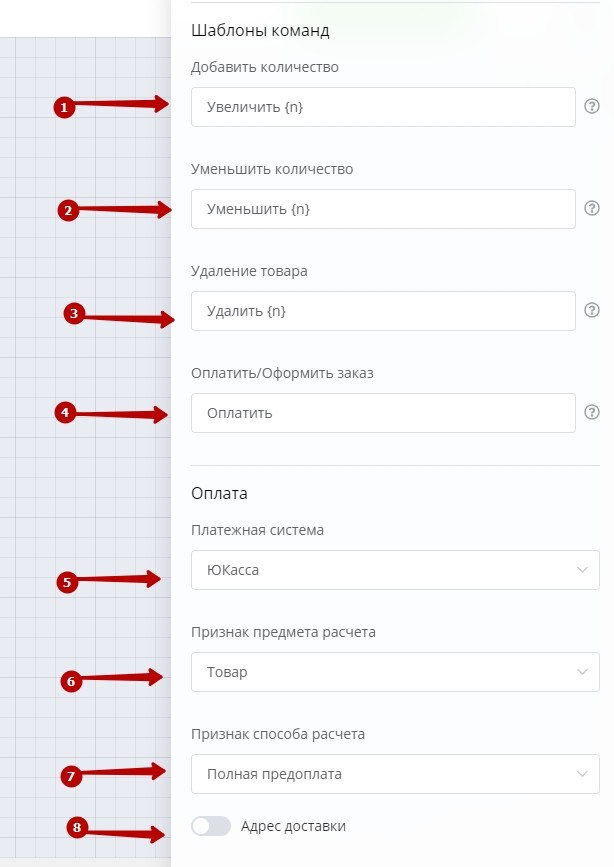
Task: Open the Признак предмета расчета dropdown
Action: pyautogui.click(x=394, y=672)
